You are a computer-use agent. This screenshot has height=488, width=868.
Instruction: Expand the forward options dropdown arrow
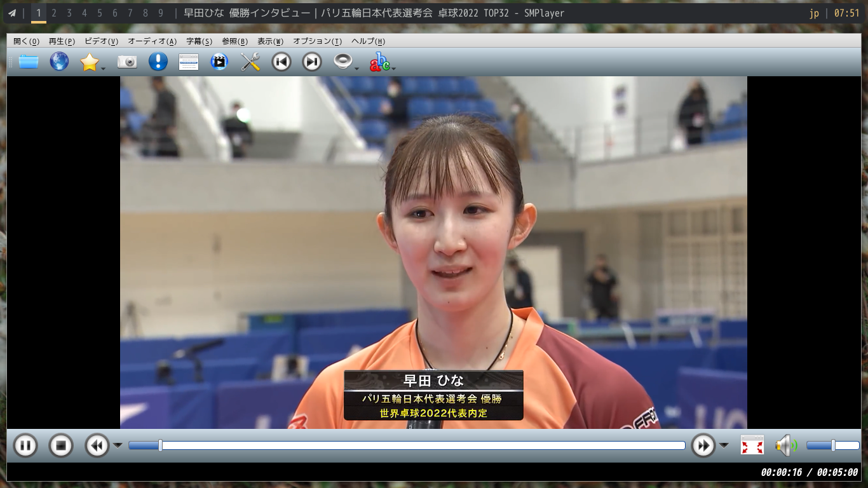point(724,445)
